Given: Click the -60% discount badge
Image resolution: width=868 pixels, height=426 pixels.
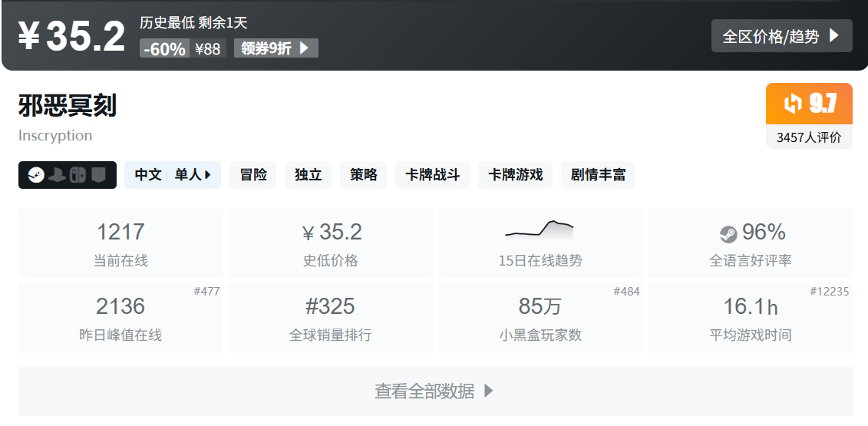Looking at the screenshot, I should [x=164, y=49].
